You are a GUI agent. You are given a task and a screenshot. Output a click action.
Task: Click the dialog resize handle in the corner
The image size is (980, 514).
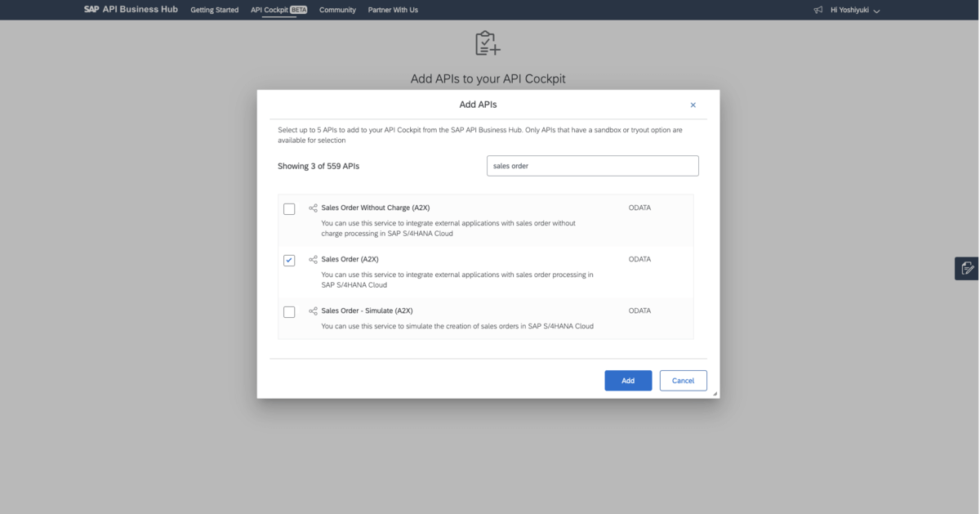click(x=715, y=394)
